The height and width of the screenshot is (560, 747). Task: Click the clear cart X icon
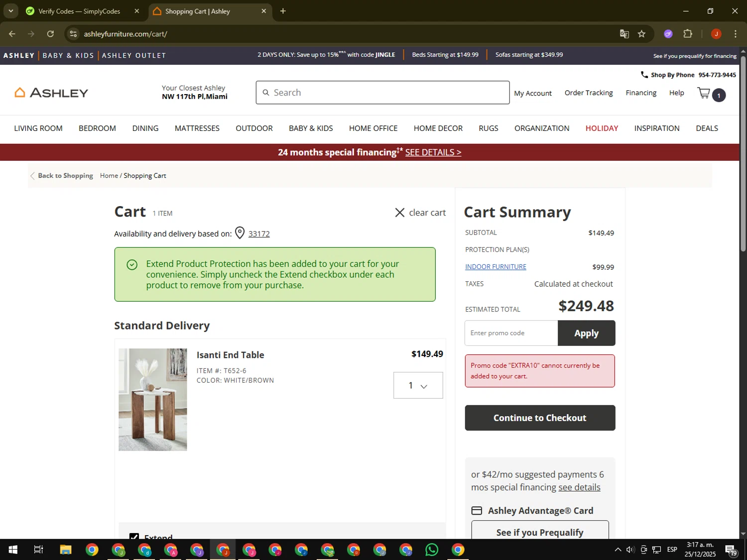(x=399, y=213)
